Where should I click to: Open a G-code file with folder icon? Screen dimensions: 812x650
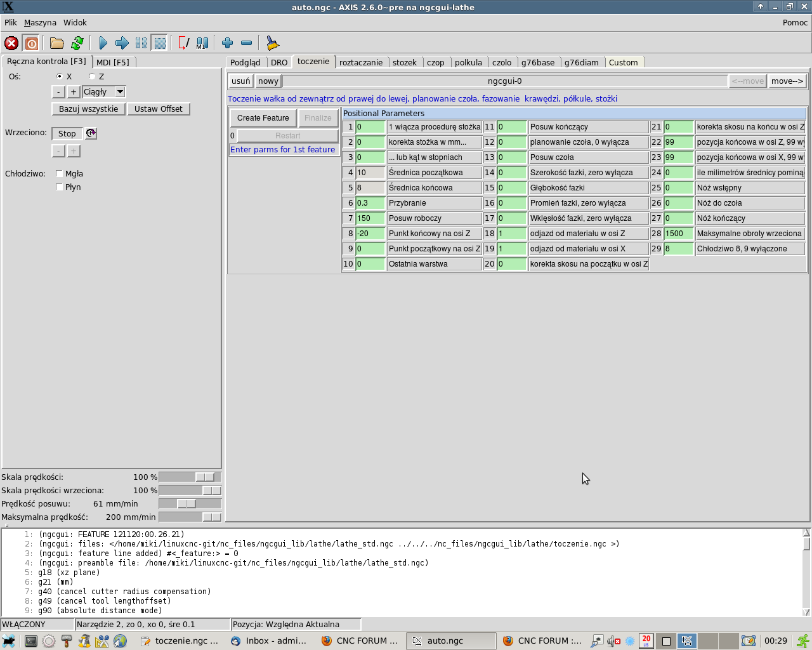(x=57, y=43)
